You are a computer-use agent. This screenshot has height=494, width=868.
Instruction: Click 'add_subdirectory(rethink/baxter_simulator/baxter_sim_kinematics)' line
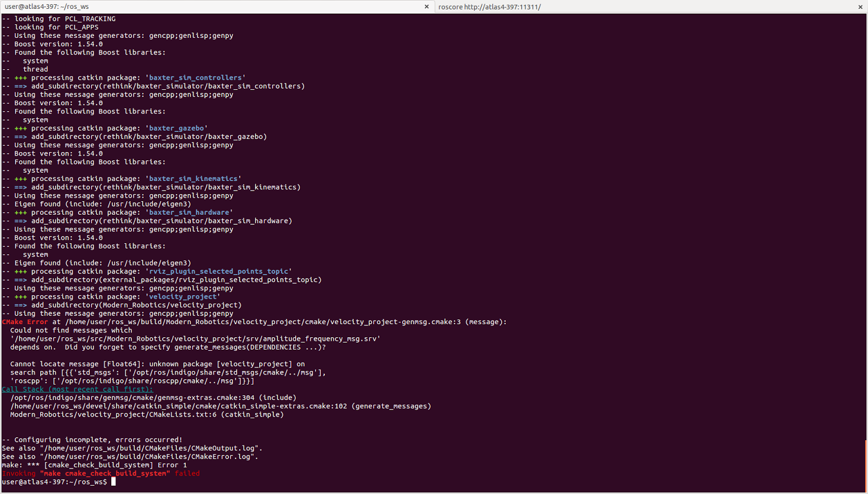(151, 187)
